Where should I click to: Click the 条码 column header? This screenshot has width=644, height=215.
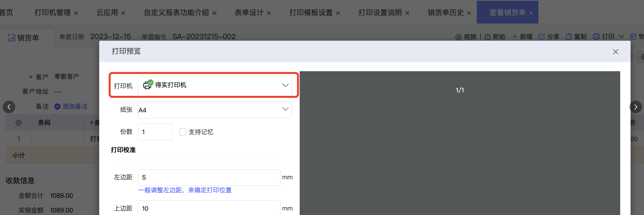(44, 123)
